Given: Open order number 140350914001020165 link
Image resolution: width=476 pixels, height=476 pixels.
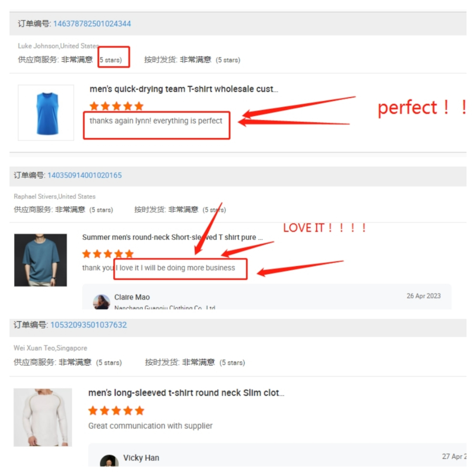Looking at the screenshot, I should (x=84, y=175).
